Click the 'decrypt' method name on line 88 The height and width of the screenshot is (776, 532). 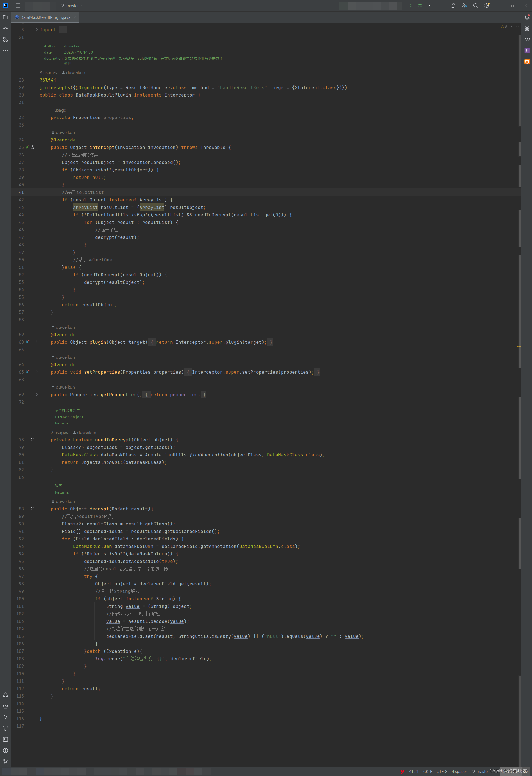click(x=99, y=509)
